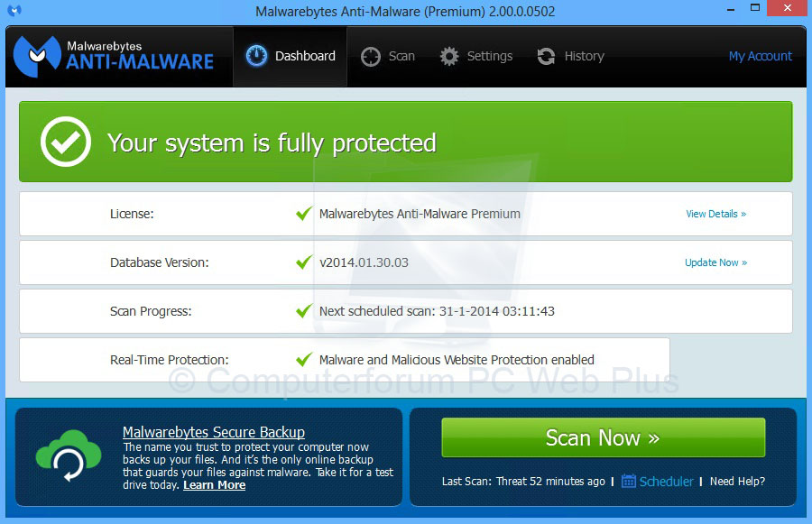The image size is (812, 524).
Task: Click the checkmark beside Real-Time Protection
Action: tap(304, 360)
